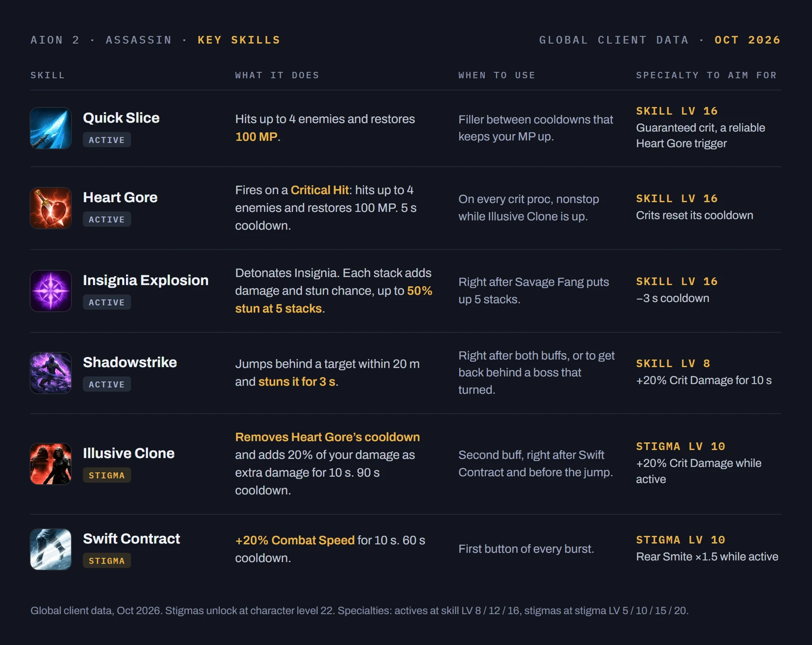Screen dimensions: 812x645
Task: Click the Quick Slice blue blade skill icon
Action: pyautogui.click(x=51, y=128)
